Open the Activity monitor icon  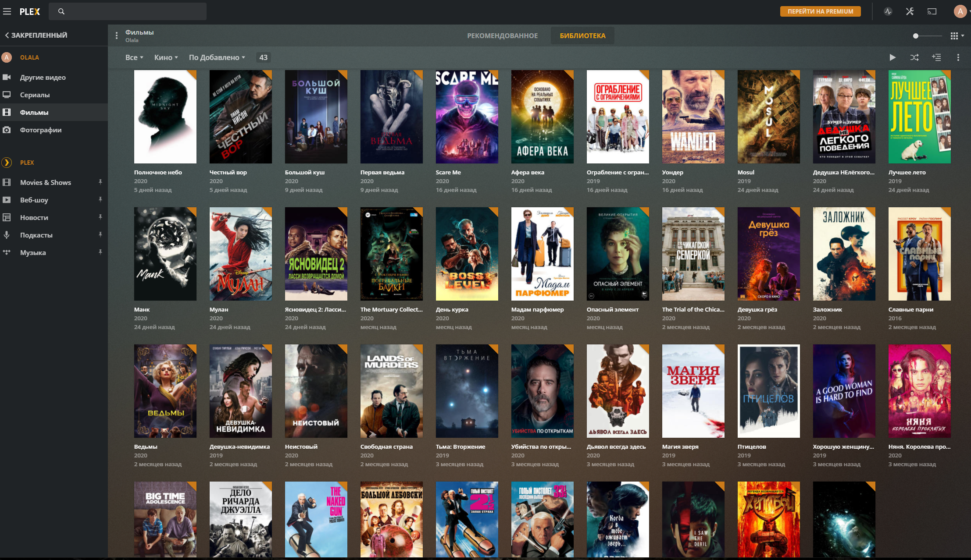(888, 12)
